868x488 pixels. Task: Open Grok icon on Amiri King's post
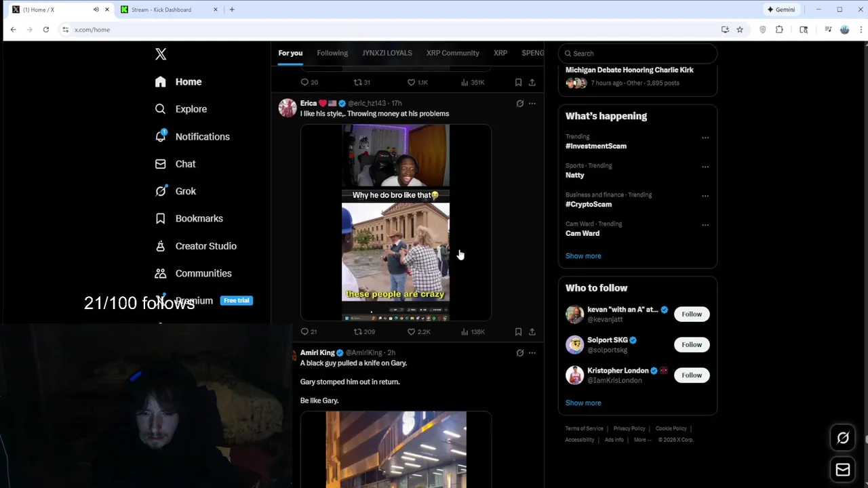(520, 353)
